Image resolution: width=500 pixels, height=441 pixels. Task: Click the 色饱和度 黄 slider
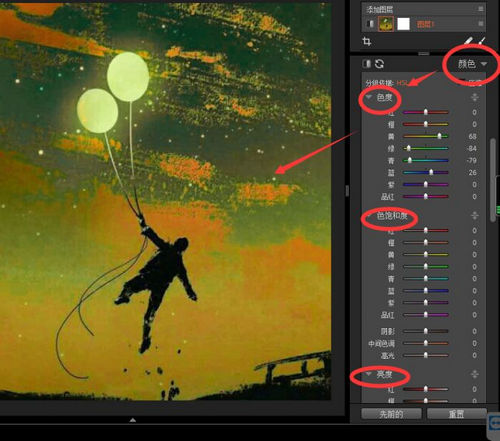pos(426,254)
